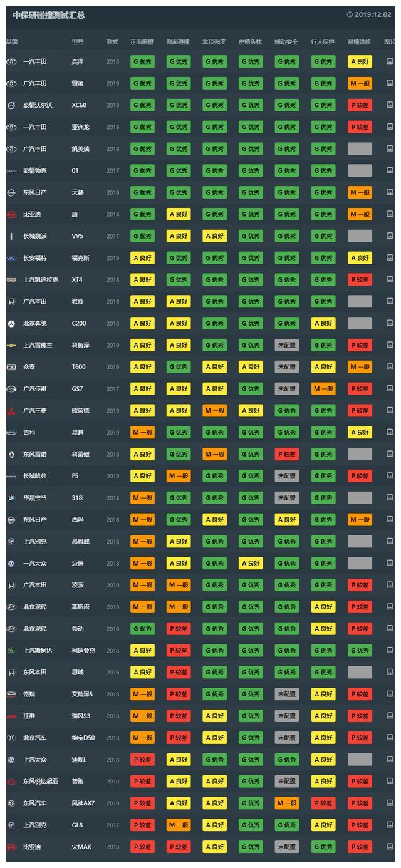This screenshot has width=401, height=868.
Task: Click the 中保研碰撞测试汇总 page title
Action: [49, 15]
